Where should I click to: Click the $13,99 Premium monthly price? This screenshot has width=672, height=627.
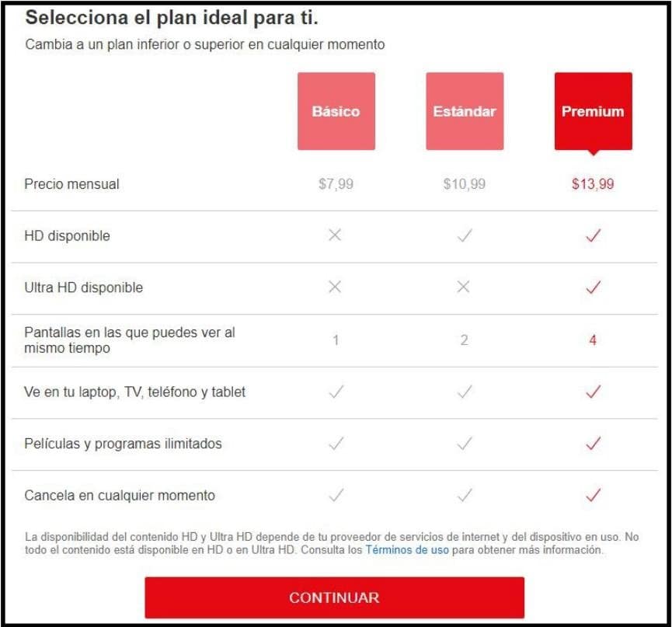pos(593,184)
